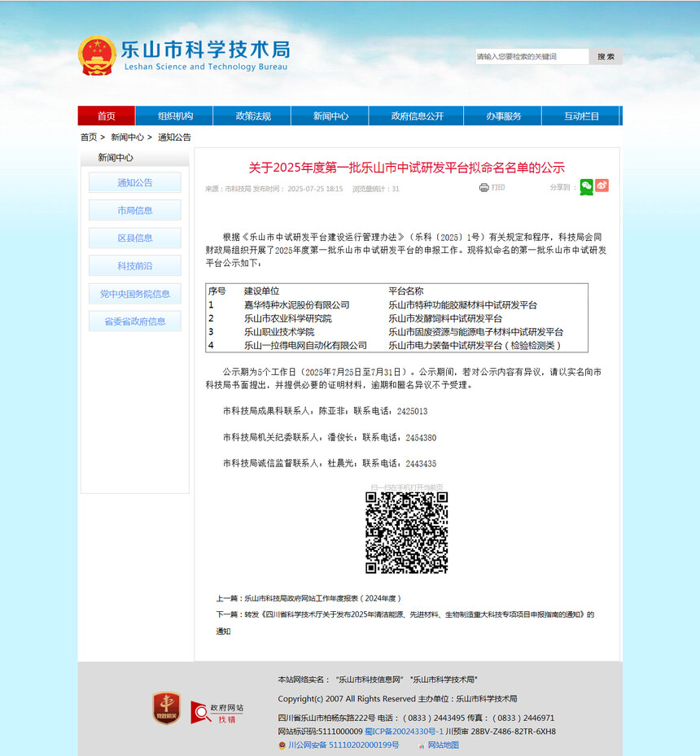
Task: Click the 分享到 share label
Action: coord(563,187)
